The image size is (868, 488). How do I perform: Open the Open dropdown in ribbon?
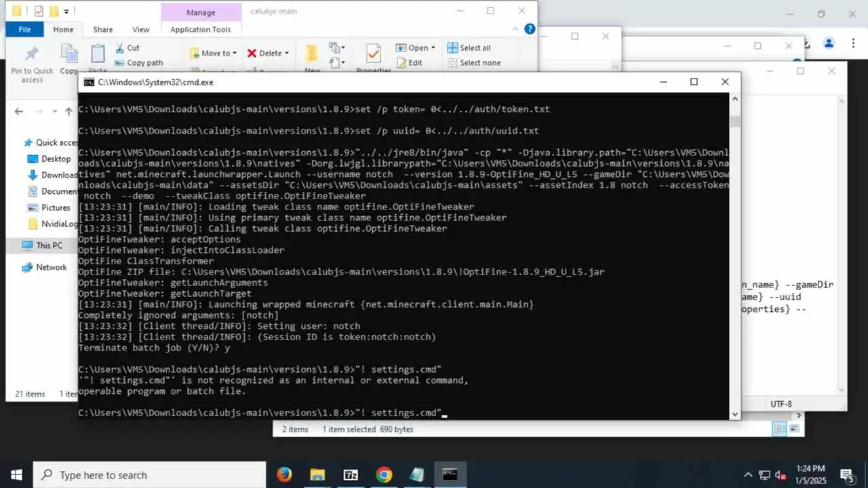416,48
